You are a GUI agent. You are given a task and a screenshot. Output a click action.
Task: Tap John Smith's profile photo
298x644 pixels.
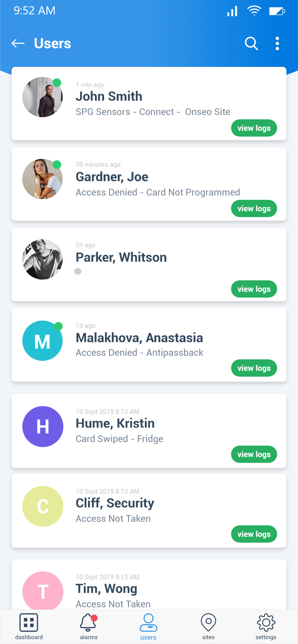tap(43, 97)
